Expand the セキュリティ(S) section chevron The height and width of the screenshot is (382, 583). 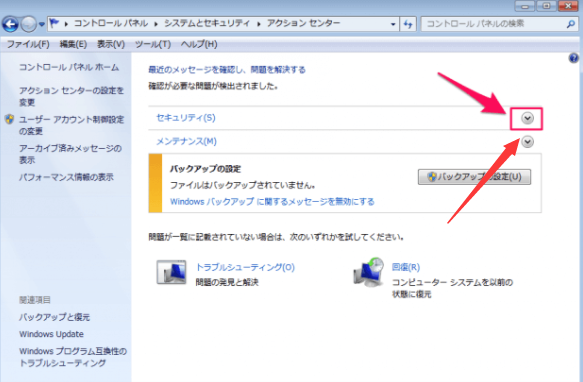(527, 118)
